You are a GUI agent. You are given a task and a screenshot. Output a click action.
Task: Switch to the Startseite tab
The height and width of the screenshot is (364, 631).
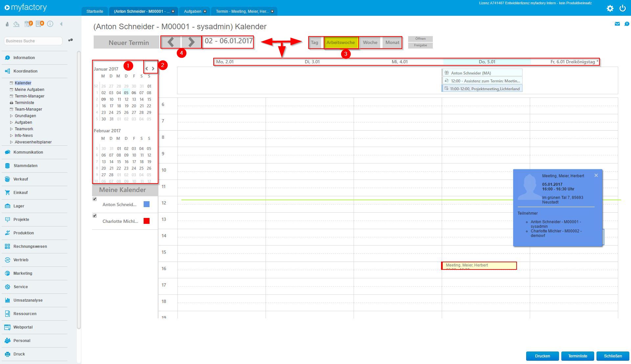click(95, 11)
